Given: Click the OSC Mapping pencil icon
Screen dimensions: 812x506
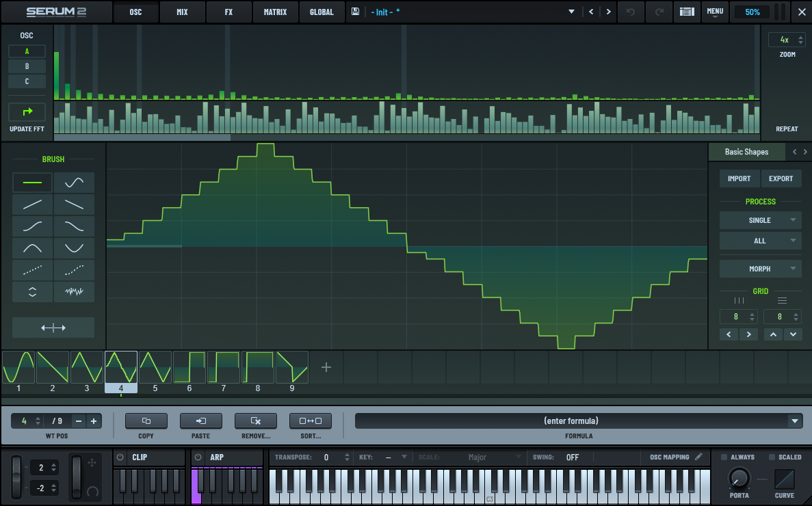Looking at the screenshot, I should [x=698, y=457].
